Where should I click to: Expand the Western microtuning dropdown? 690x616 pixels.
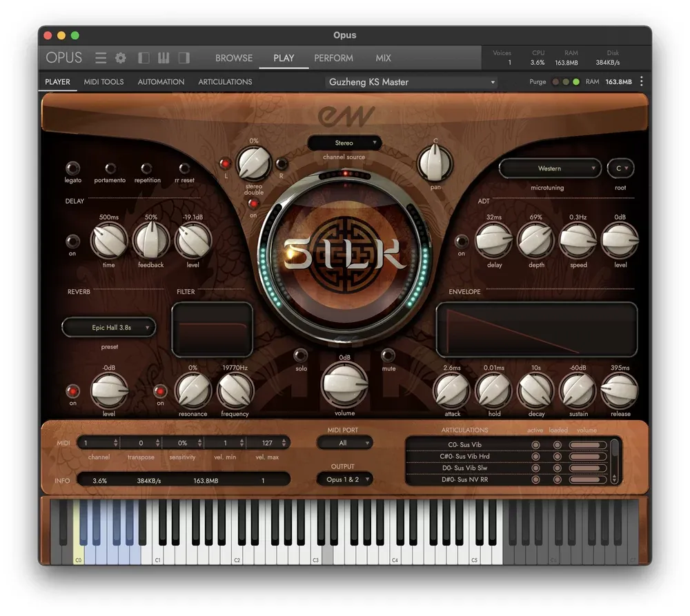pyautogui.click(x=550, y=168)
